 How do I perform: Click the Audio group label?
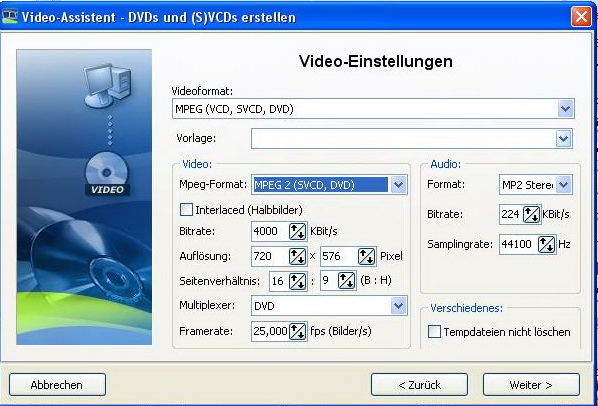(x=445, y=164)
